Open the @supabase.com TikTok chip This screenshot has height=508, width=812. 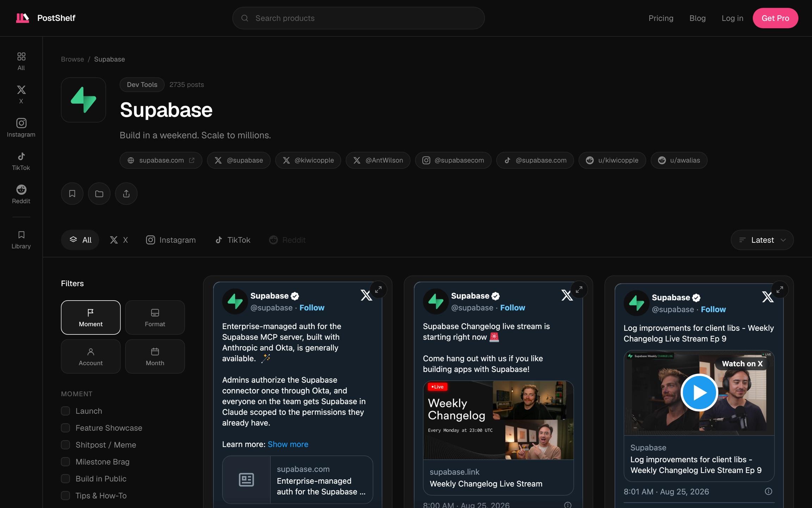tap(535, 161)
